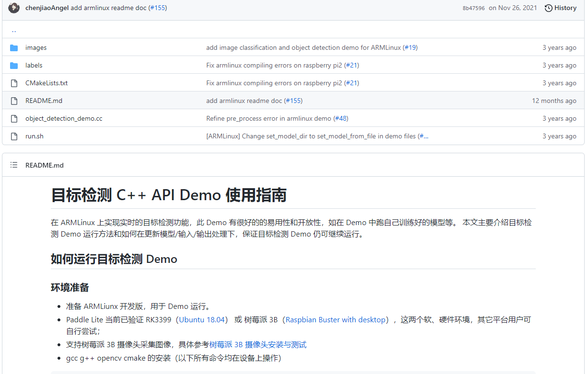Click the file icon beside run.sh
This screenshot has width=588, height=374.
coord(14,136)
